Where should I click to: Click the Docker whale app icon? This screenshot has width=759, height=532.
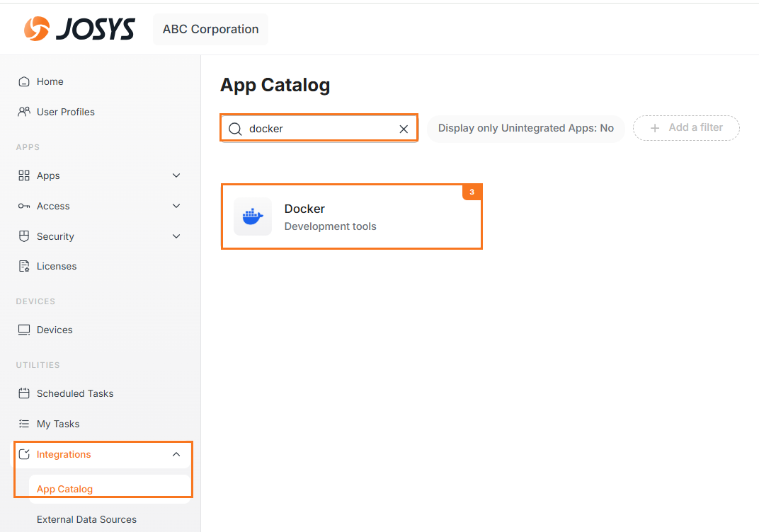tap(253, 216)
